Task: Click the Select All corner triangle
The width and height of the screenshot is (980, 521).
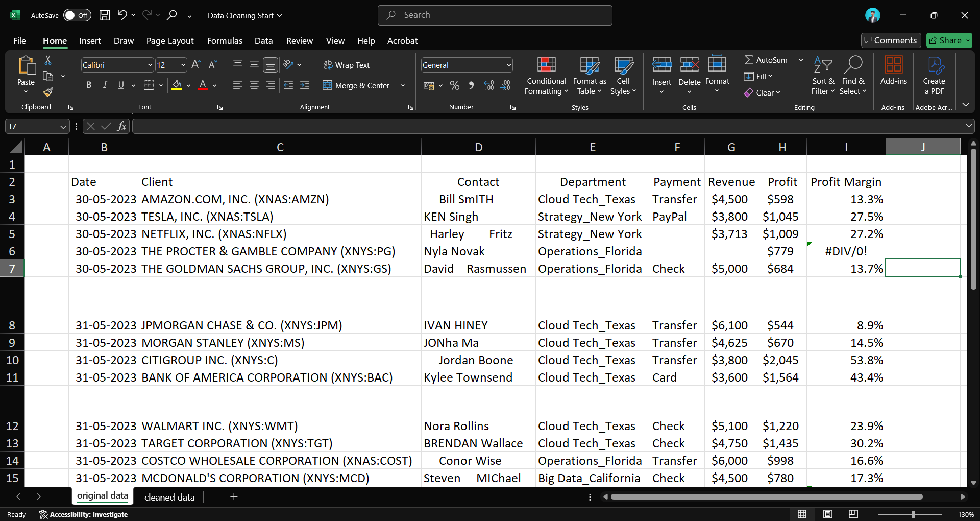Action: coord(16,147)
